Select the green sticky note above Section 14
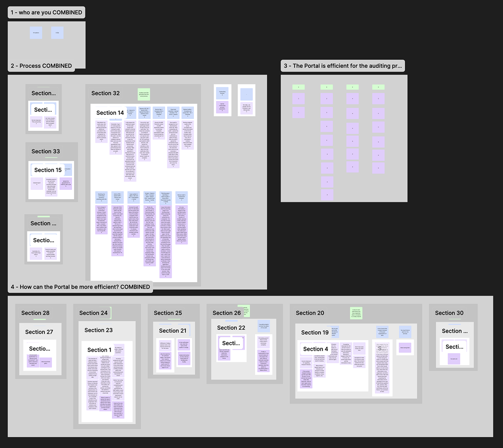503x448 pixels. (x=143, y=94)
